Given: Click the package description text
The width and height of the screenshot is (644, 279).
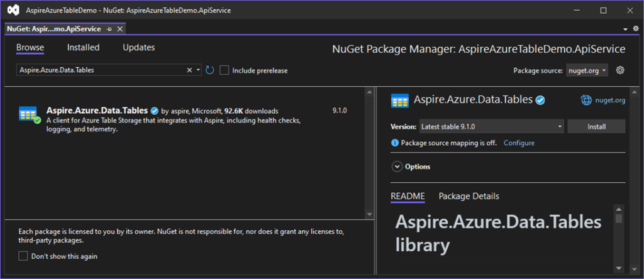Looking at the screenshot, I should [x=174, y=125].
